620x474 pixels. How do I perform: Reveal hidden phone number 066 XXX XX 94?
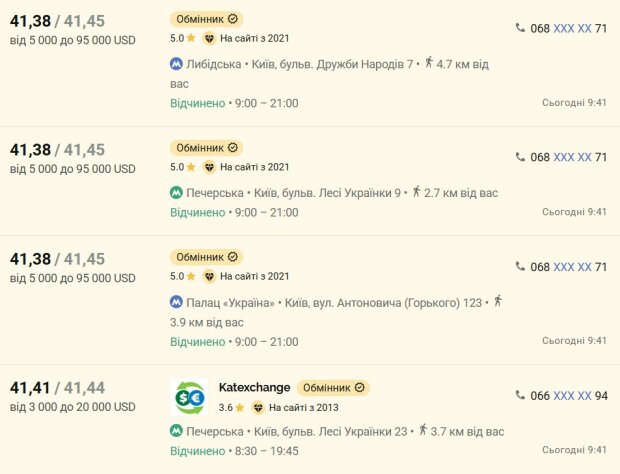(569, 396)
